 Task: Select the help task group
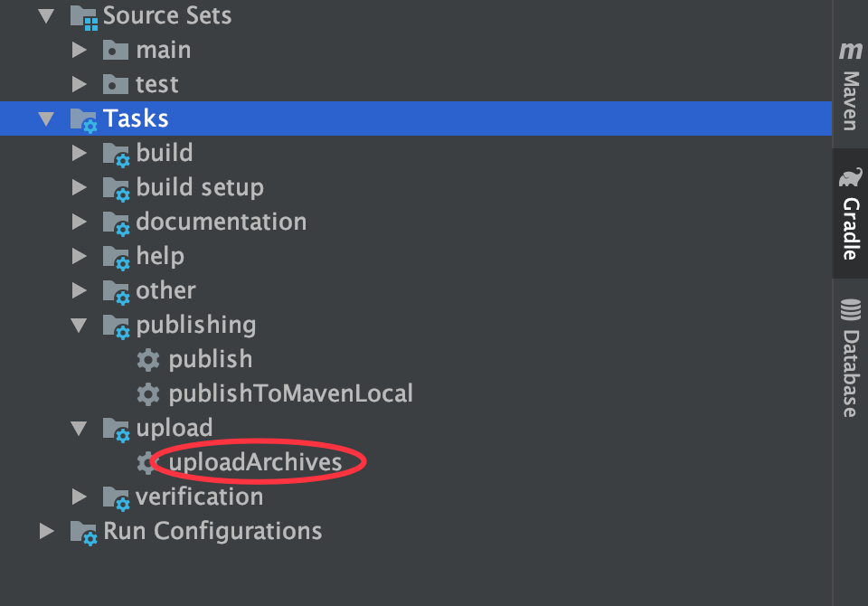pos(160,256)
